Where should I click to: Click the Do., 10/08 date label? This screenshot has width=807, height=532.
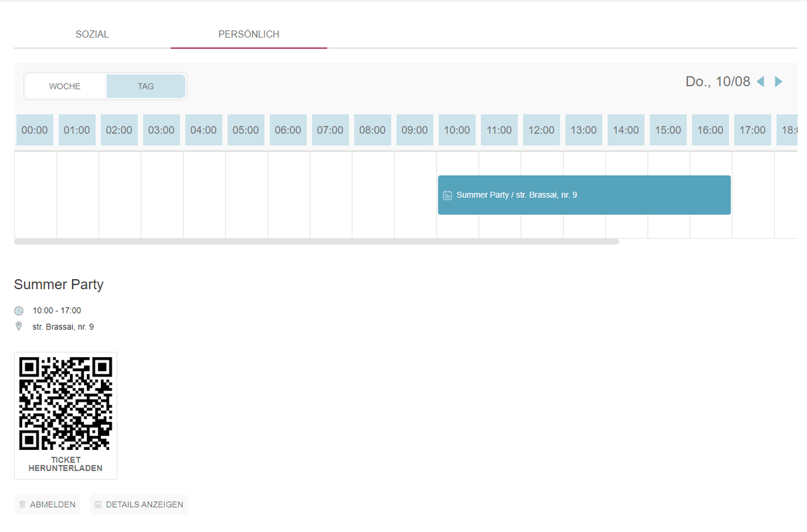[x=718, y=82]
